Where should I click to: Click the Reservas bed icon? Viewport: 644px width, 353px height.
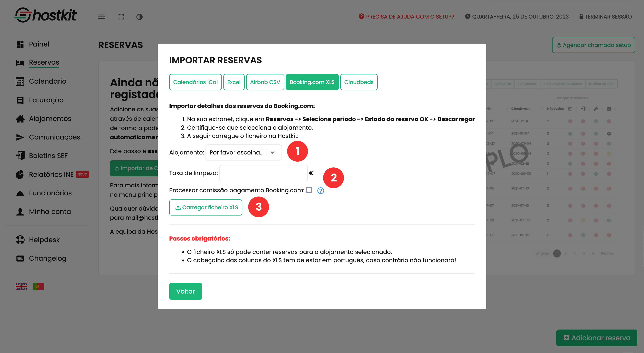coord(20,63)
